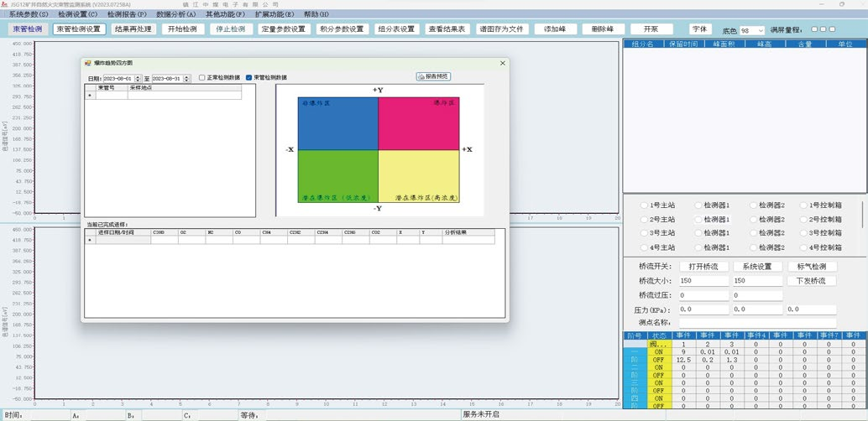The image size is (868, 421).
Task: Select the 3号控制箱 radio button
Action: (x=805, y=233)
